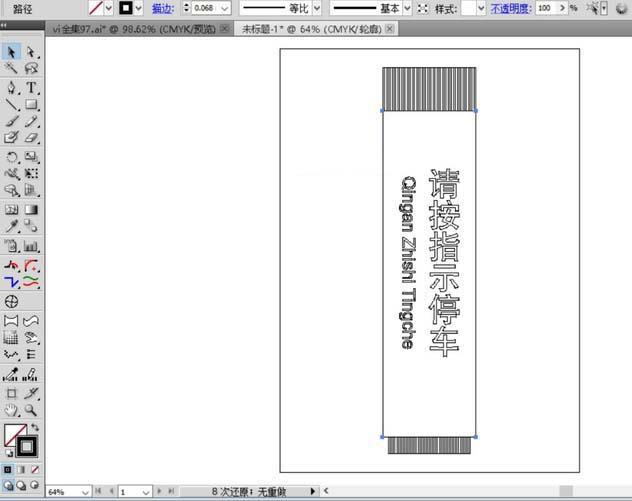
Task: Select the Slice tool
Action: click(x=31, y=394)
